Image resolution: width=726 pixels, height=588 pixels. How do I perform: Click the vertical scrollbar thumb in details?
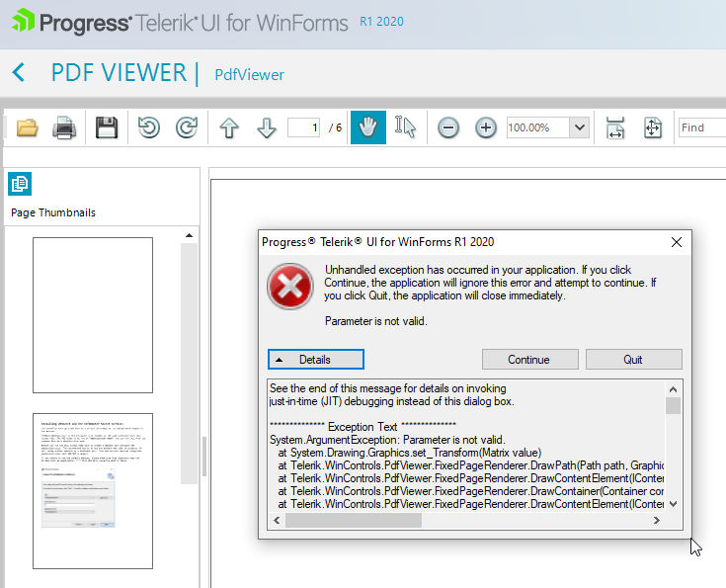(674, 405)
